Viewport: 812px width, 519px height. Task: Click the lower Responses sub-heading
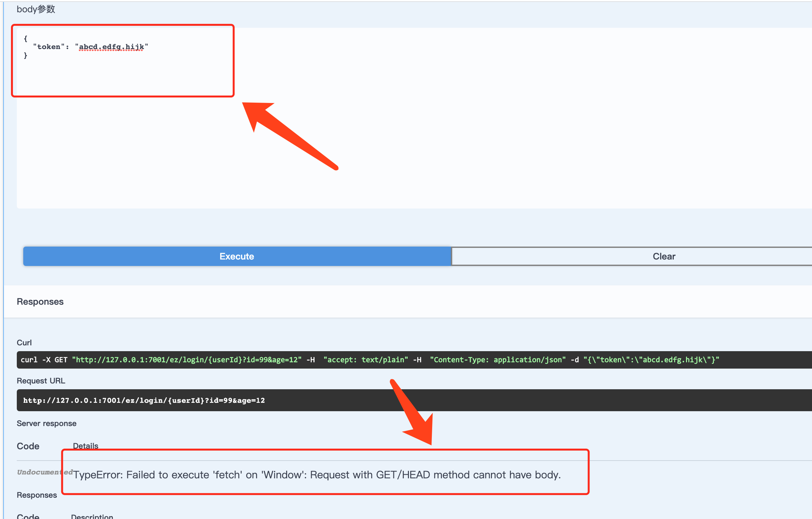tap(37, 495)
